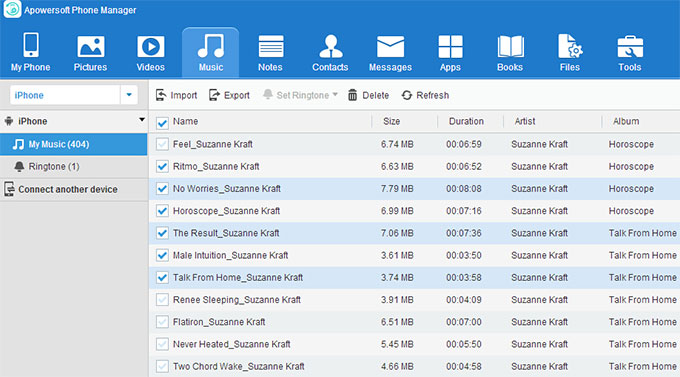Click Connect another device
Viewport: 680px width, 377px height.
point(74,190)
